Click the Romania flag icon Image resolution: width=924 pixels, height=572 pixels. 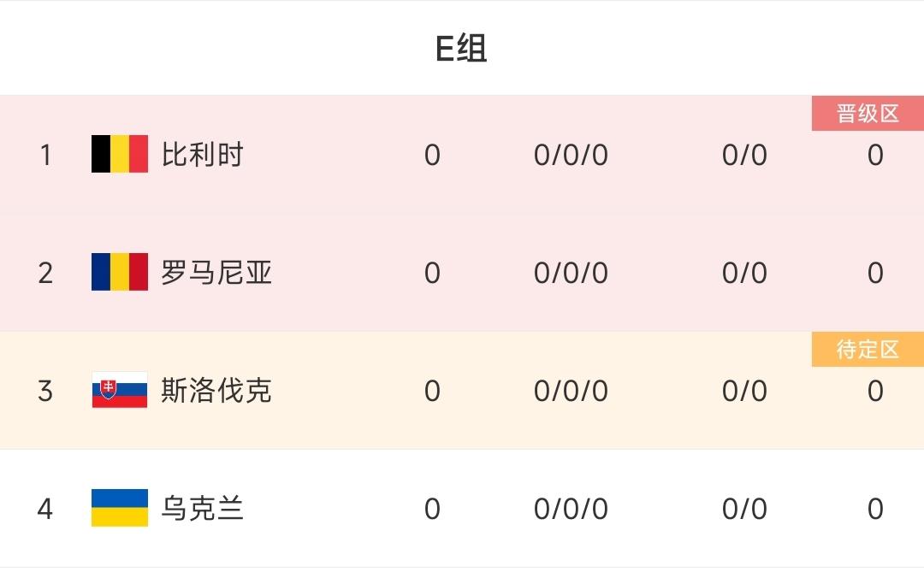pyautogui.click(x=120, y=273)
